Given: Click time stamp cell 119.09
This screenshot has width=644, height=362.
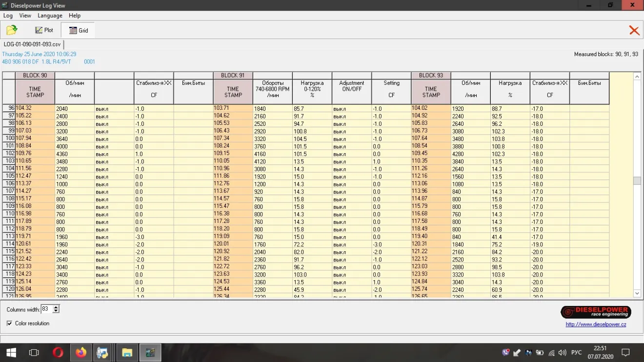Looking at the screenshot, I should (233, 237).
